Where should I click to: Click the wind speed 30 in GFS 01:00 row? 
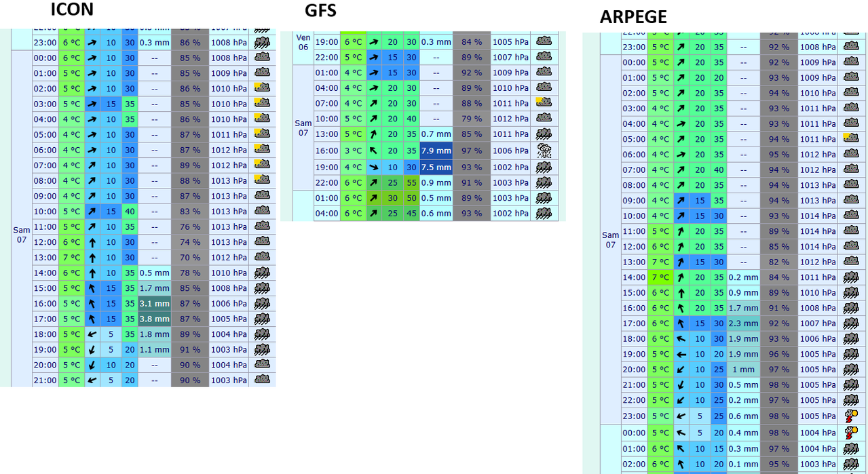(x=394, y=198)
